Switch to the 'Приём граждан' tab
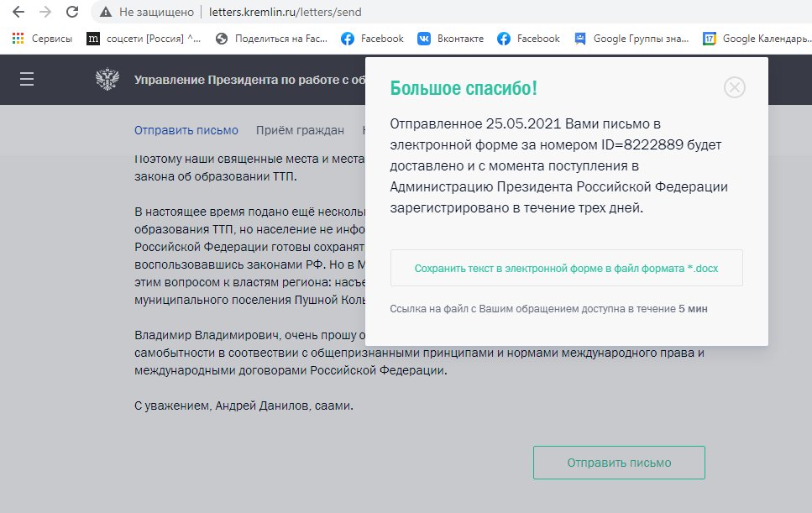812x513 pixels. point(300,130)
